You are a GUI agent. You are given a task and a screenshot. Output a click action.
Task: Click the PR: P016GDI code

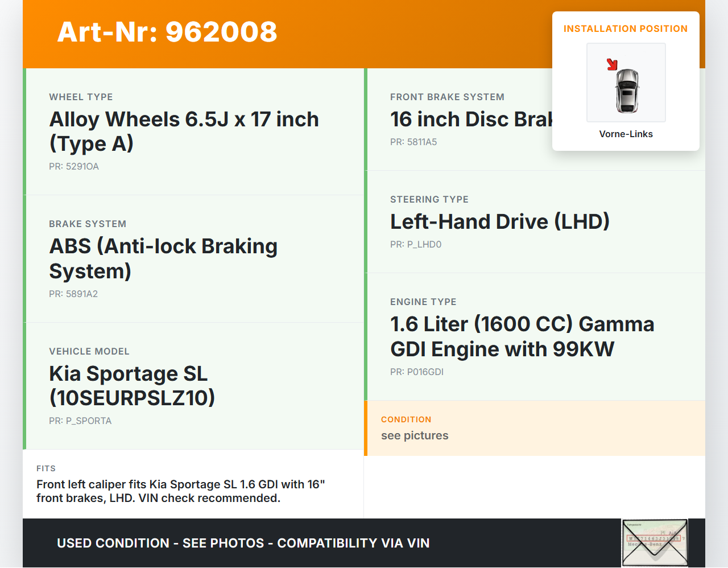pyautogui.click(x=417, y=372)
